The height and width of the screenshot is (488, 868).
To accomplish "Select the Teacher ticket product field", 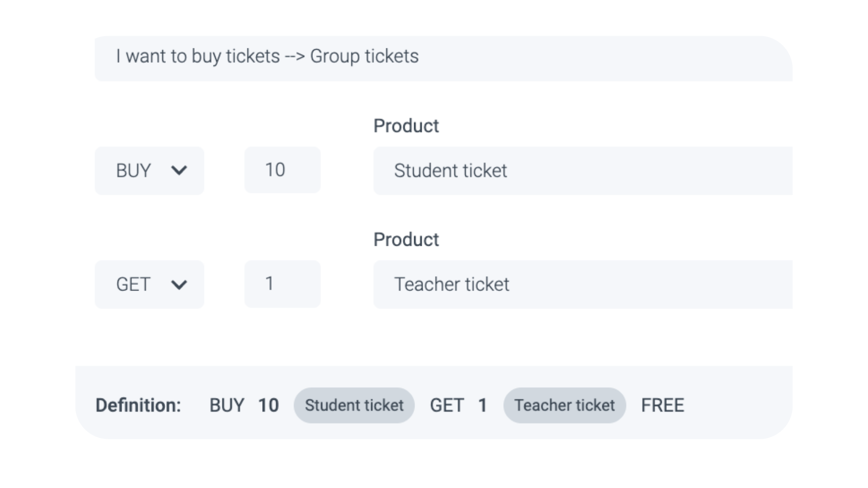I will coord(582,285).
